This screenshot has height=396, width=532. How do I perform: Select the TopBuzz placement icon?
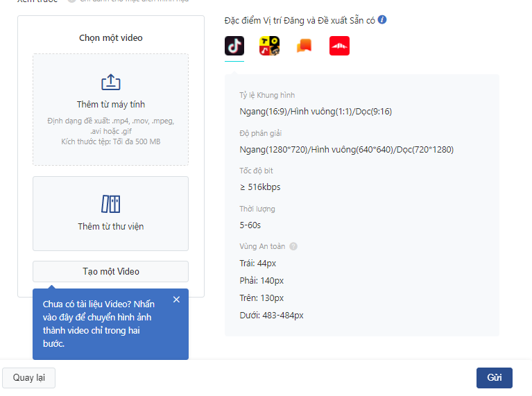[269, 46]
